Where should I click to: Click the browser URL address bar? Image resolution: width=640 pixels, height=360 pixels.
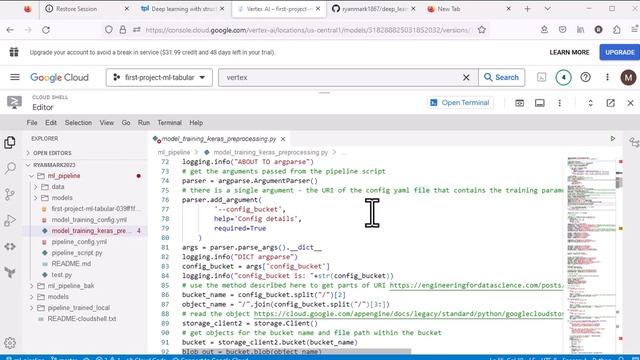308,30
